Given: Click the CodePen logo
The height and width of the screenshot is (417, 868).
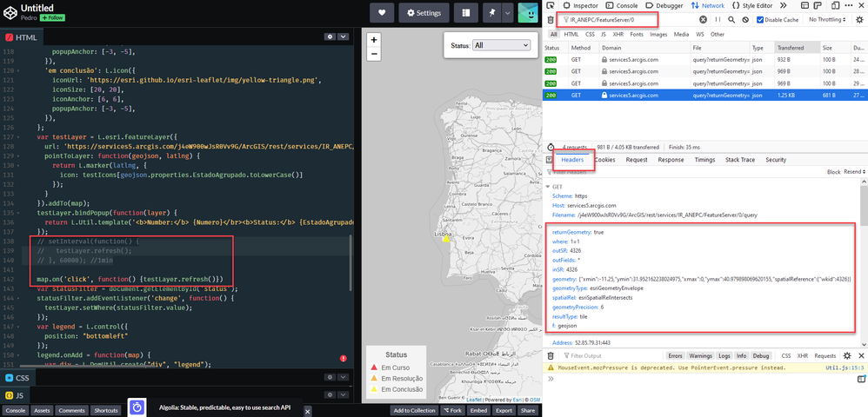Looking at the screenshot, I should pyautogui.click(x=10, y=12).
